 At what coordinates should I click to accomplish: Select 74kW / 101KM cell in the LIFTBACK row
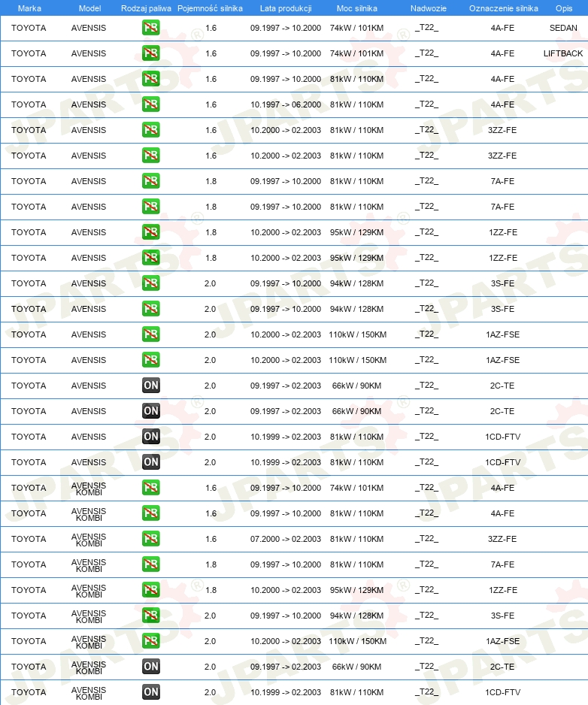(x=356, y=53)
